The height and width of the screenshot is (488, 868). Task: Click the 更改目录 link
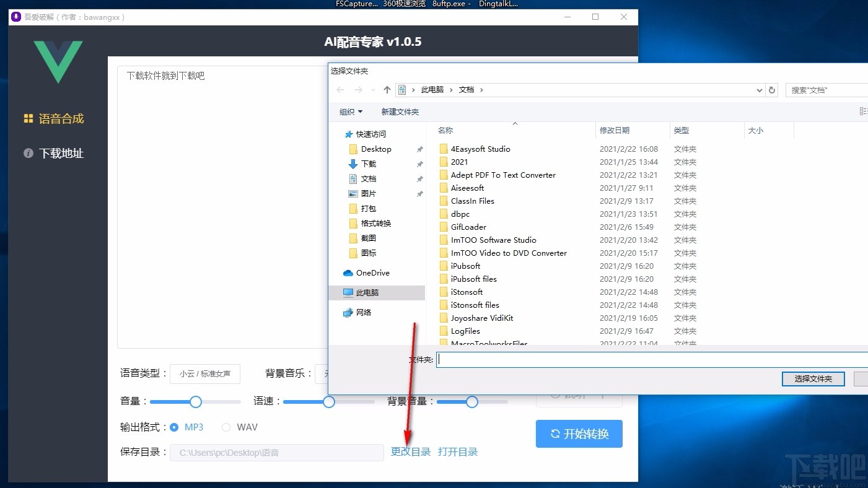click(x=411, y=452)
